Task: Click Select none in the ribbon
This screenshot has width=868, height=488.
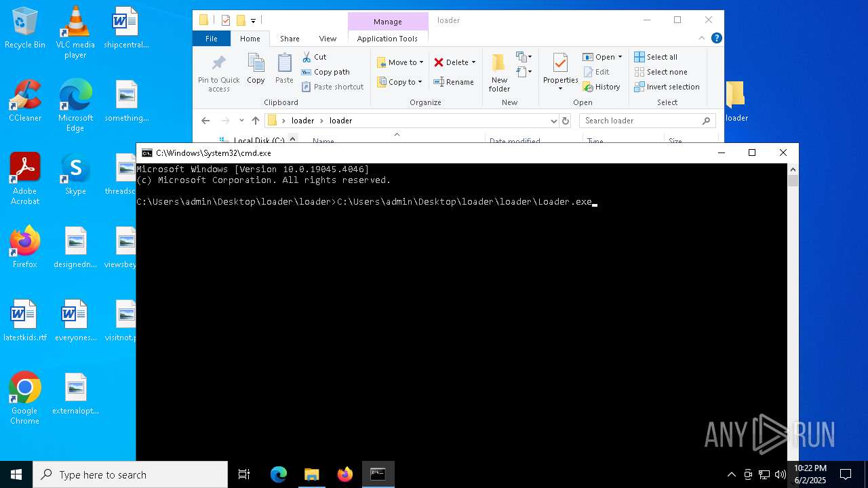Action: (x=660, y=72)
